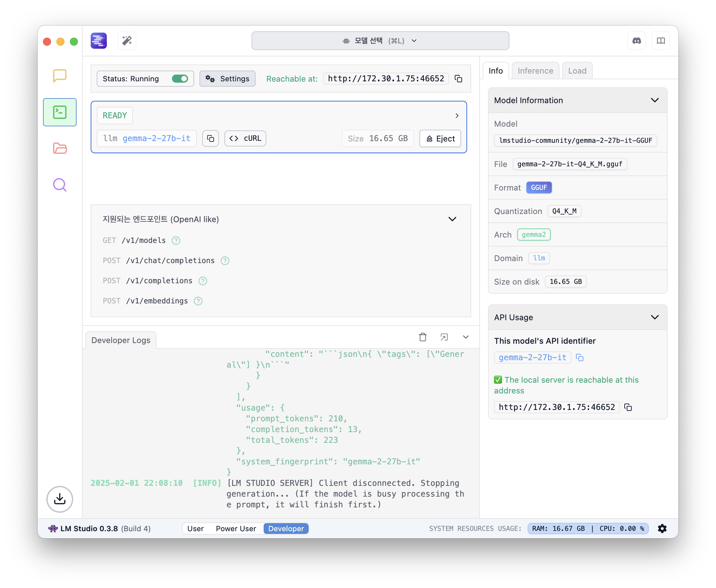The image size is (716, 588).
Task: Collapse the supported endpoints OpenAI-like section
Action: pos(452,219)
